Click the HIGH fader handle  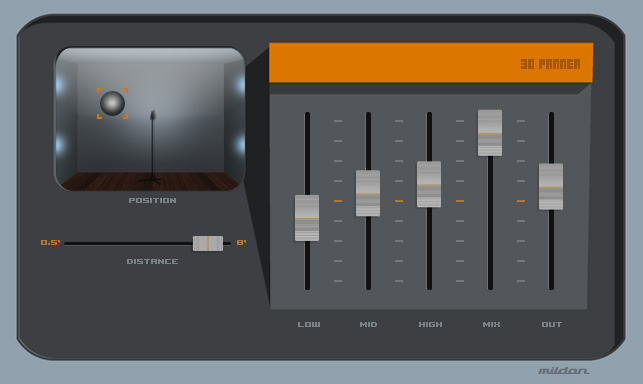(429, 184)
